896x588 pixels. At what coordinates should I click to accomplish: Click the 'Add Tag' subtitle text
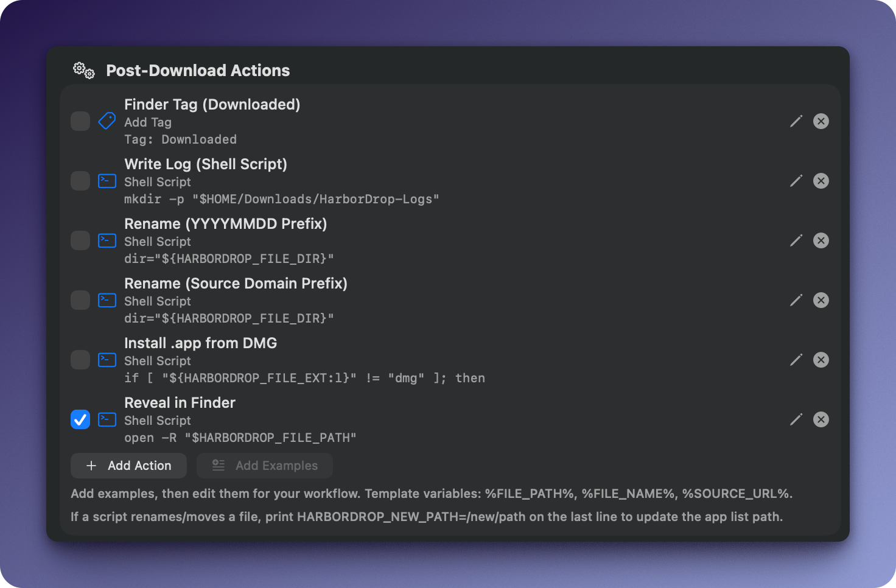click(148, 122)
